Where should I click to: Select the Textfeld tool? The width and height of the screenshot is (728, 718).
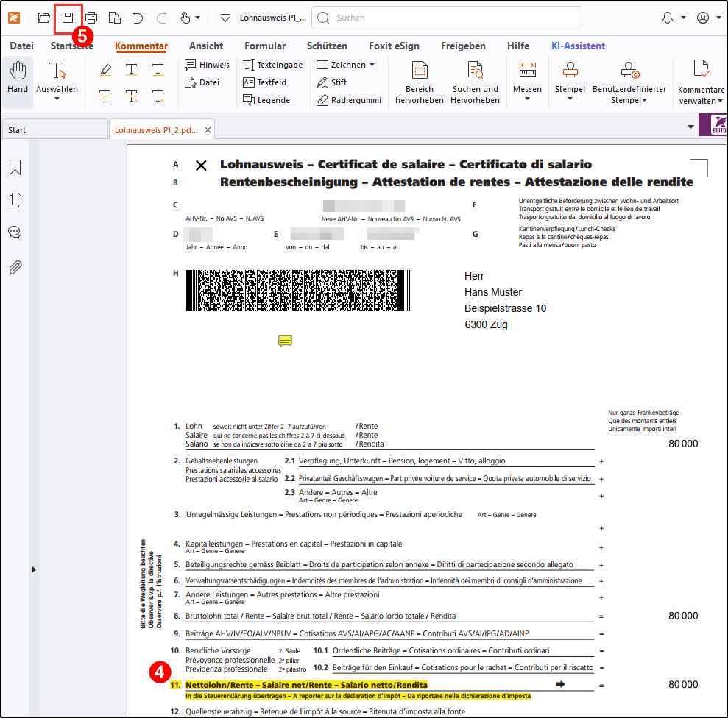point(265,82)
